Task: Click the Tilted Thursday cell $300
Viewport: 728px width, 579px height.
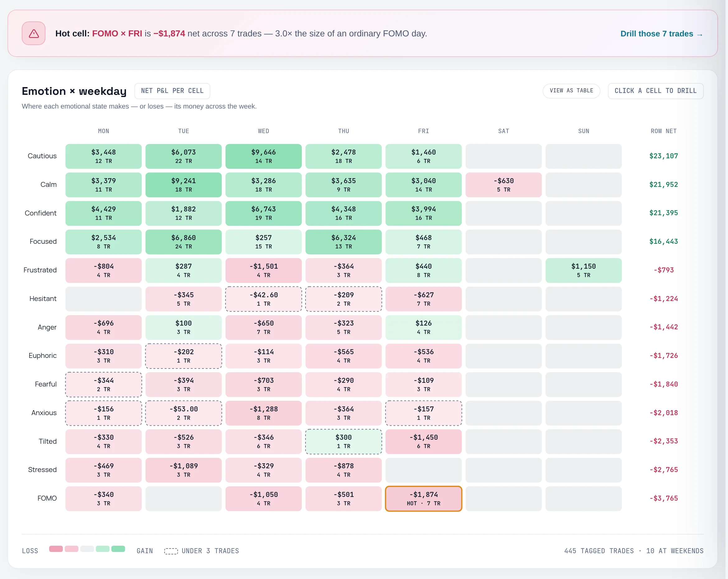Action: tap(343, 442)
